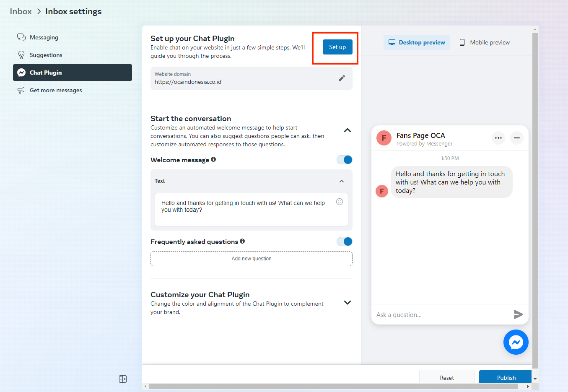Viewport: 568px width, 392px height.
Task: Open the emoji picker in welcome text
Action: coord(340,202)
